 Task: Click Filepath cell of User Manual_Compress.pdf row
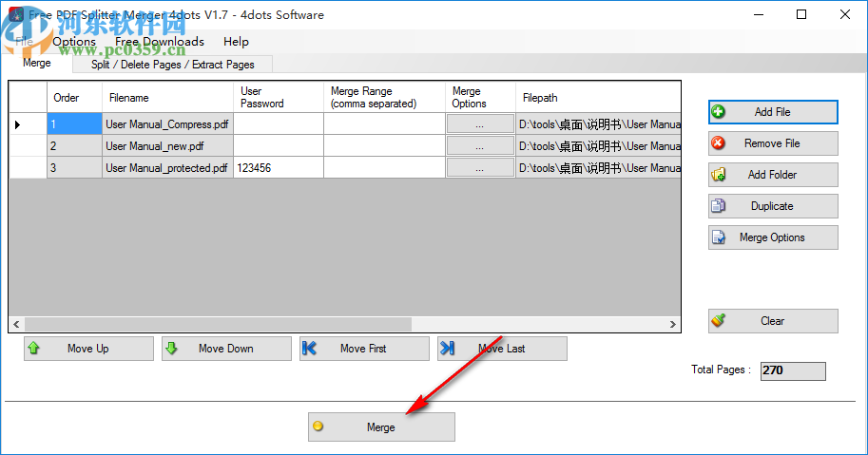(598, 123)
